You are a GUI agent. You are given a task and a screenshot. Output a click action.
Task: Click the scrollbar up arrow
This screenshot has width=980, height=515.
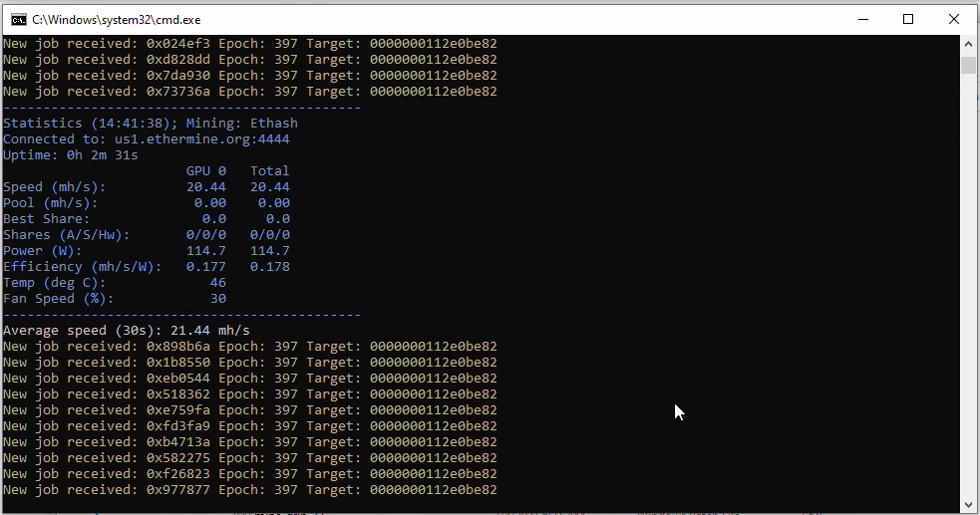click(x=968, y=45)
